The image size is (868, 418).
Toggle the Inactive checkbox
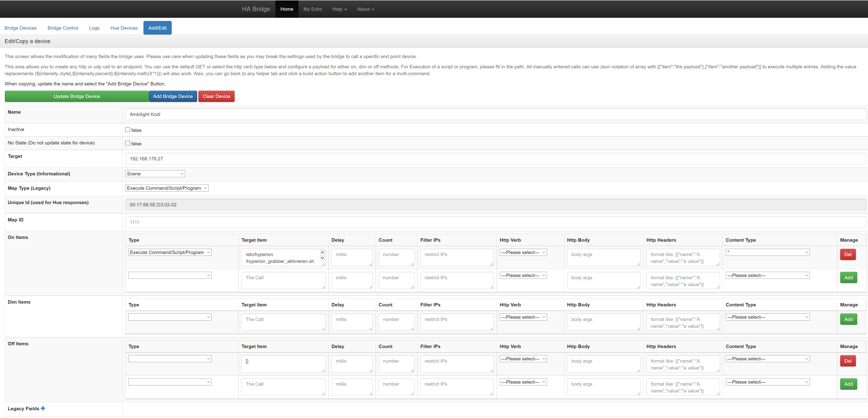128,130
